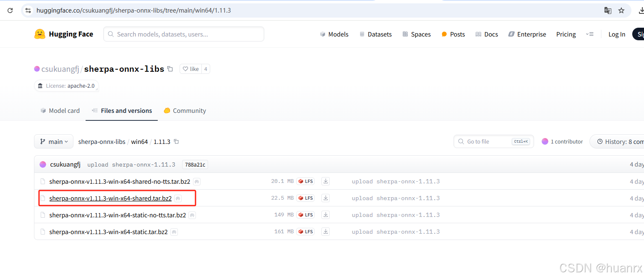
Task: Expand the more options menu beside Pricing
Action: tap(590, 34)
